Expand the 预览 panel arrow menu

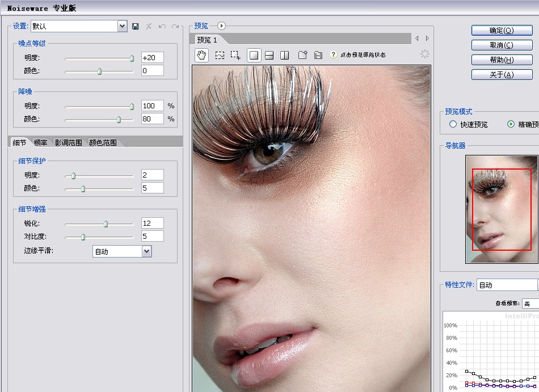tap(221, 26)
